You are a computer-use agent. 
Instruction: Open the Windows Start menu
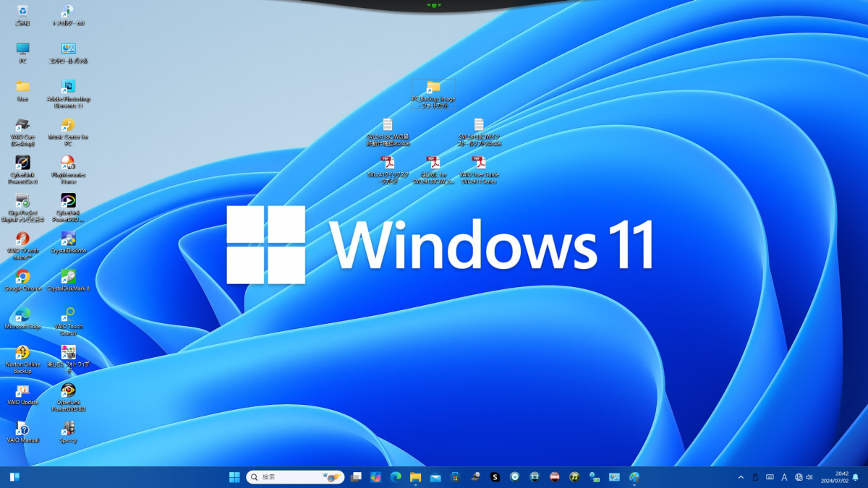click(x=234, y=477)
